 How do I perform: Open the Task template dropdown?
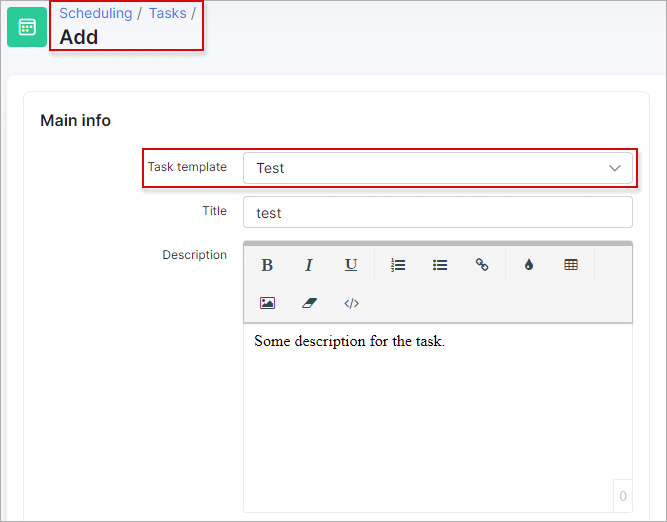(x=438, y=168)
